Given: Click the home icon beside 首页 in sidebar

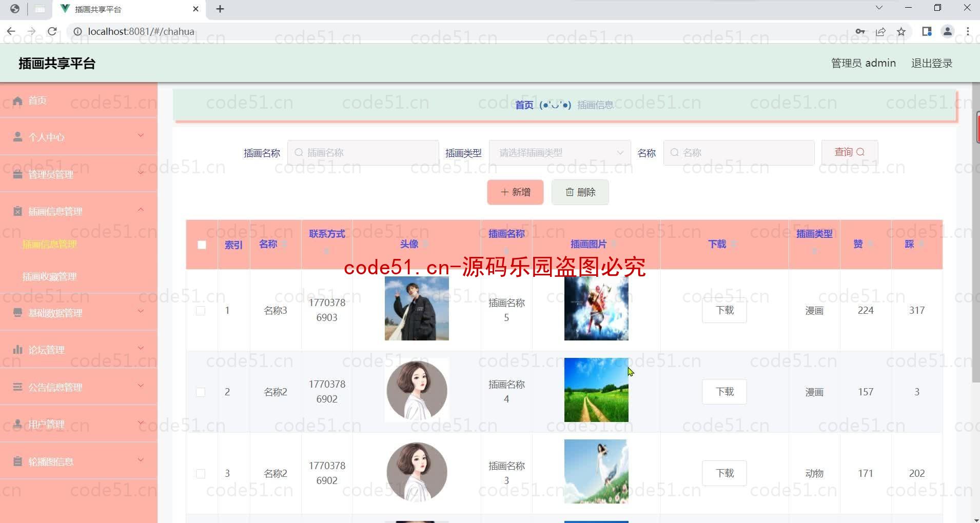Looking at the screenshot, I should tap(18, 100).
